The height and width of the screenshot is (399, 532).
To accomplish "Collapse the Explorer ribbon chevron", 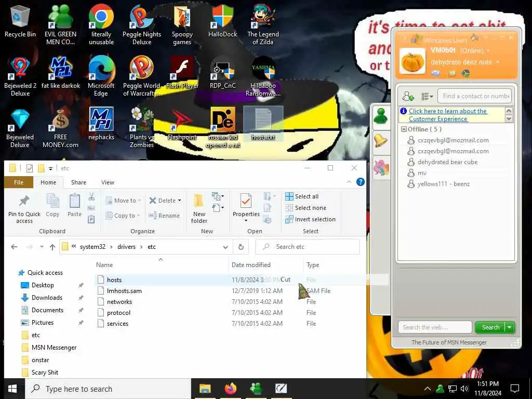I will coord(349,182).
